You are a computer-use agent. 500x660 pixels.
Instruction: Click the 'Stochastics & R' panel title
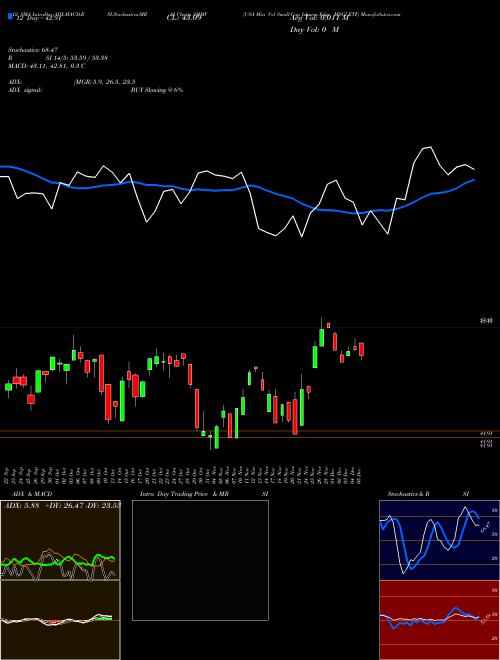click(408, 494)
